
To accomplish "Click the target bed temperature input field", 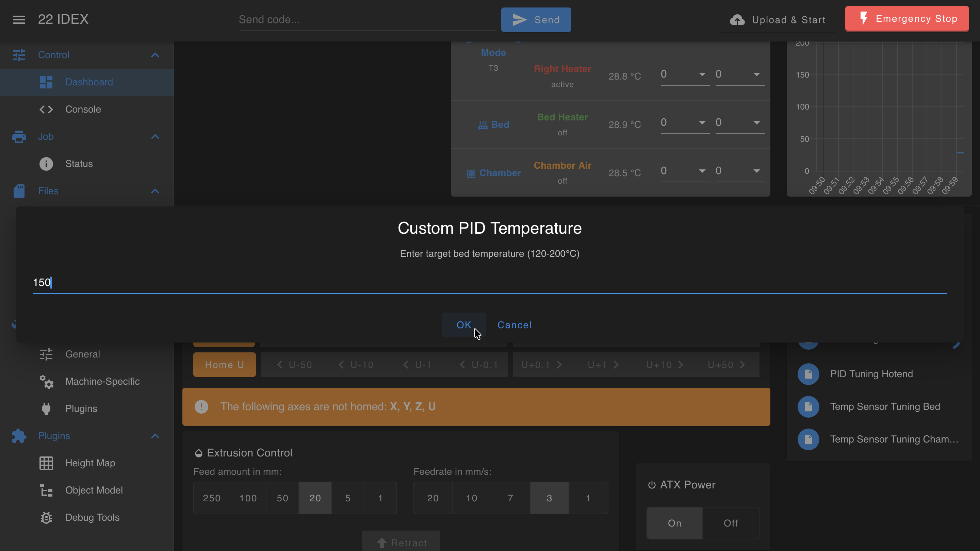I will (x=490, y=283).
